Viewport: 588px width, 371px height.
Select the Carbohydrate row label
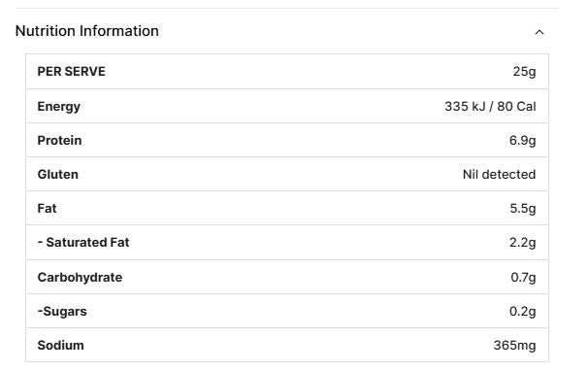(x=80, y=277)
